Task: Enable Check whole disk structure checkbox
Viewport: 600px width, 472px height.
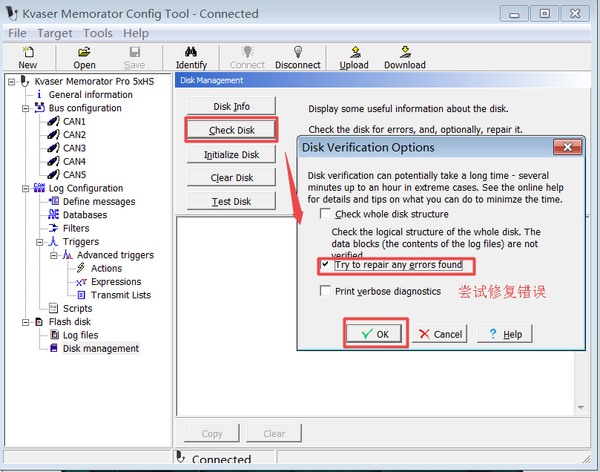Action: [x=325, y=214]
